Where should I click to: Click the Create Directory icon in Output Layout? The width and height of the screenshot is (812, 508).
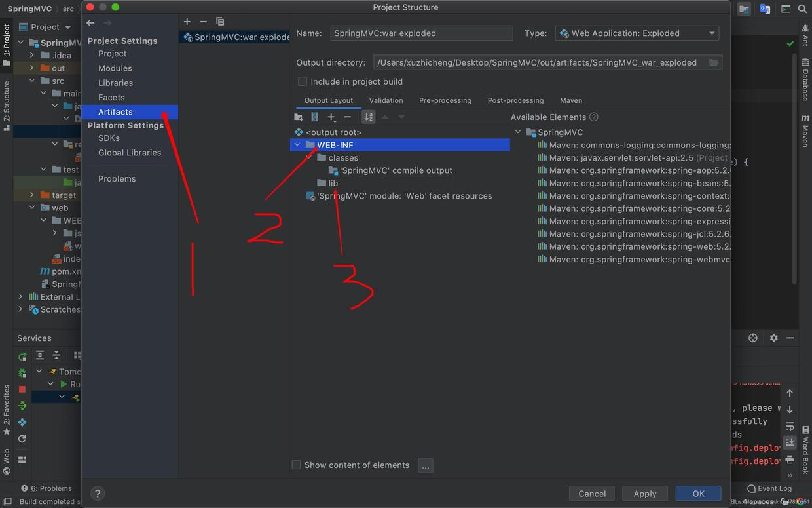coord(299,117)
